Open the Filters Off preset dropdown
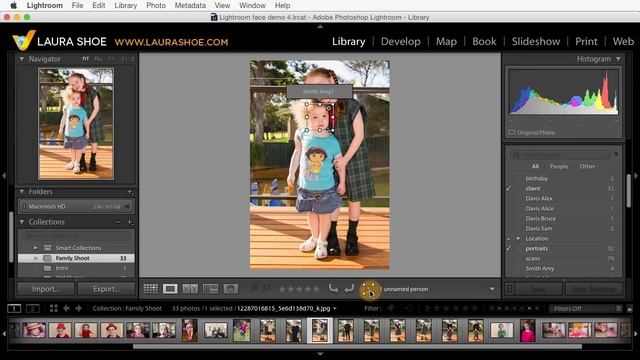The image size is (640, 360). [585, 309]
